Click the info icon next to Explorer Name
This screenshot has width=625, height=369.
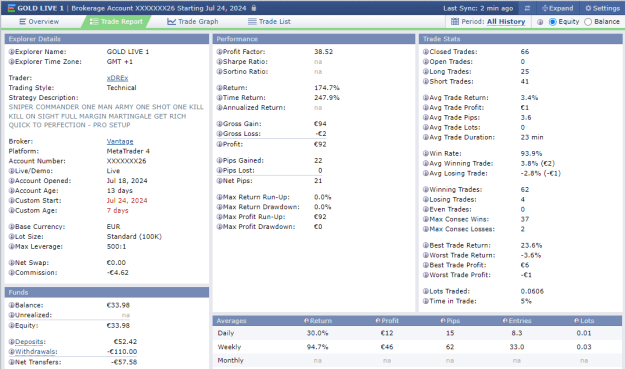click(x=12, y=52)
